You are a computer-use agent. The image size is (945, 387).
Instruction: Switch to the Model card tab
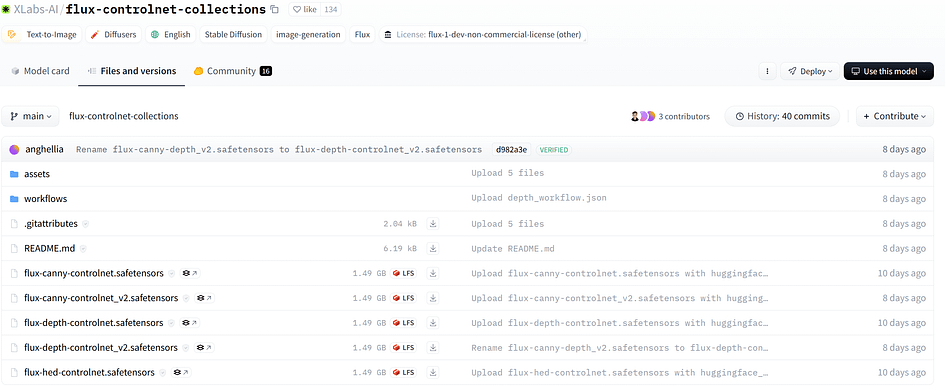pos(40,71)
